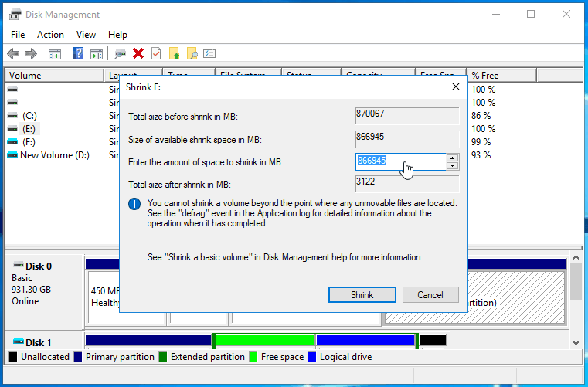Click the black Unallocated legend swatch

(x=13, y=357)
